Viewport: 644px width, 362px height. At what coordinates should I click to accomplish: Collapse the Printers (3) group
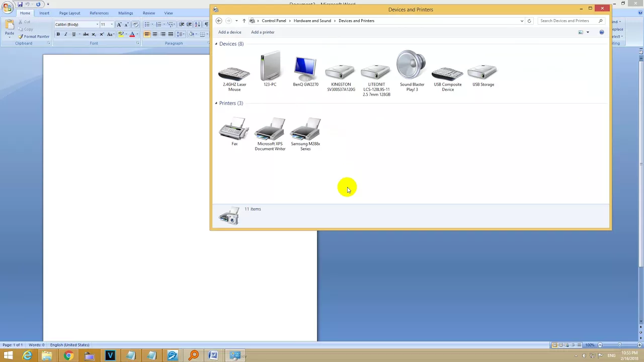pos(216,103)
